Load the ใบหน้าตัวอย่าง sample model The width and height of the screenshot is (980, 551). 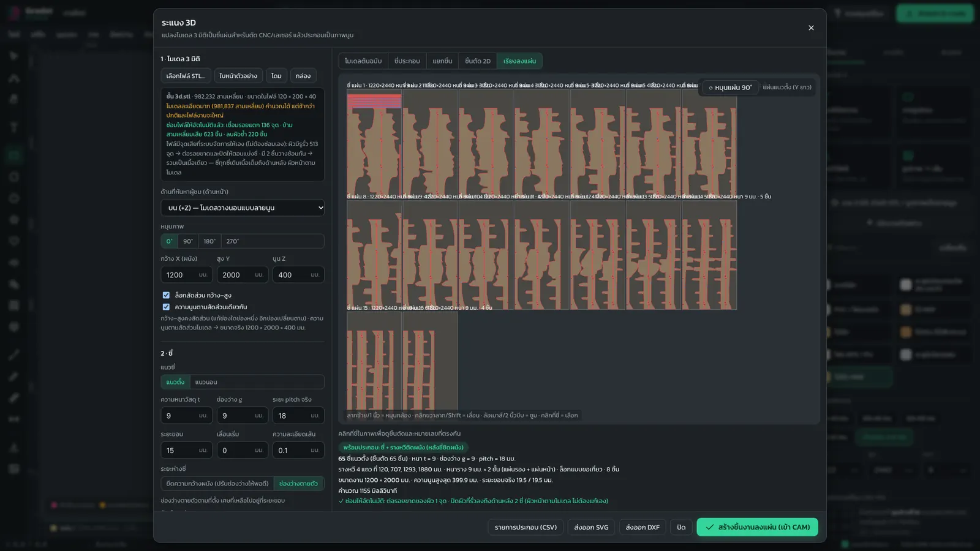(238, 76)
